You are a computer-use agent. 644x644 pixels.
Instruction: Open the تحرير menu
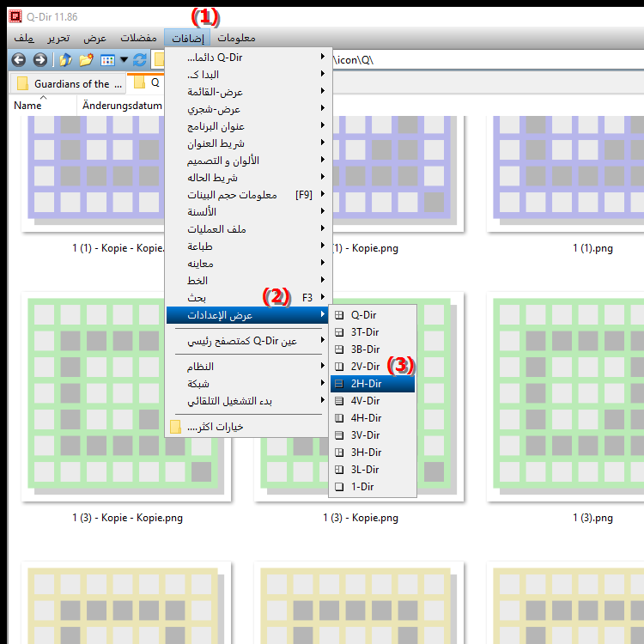click(x=58, y=38)
